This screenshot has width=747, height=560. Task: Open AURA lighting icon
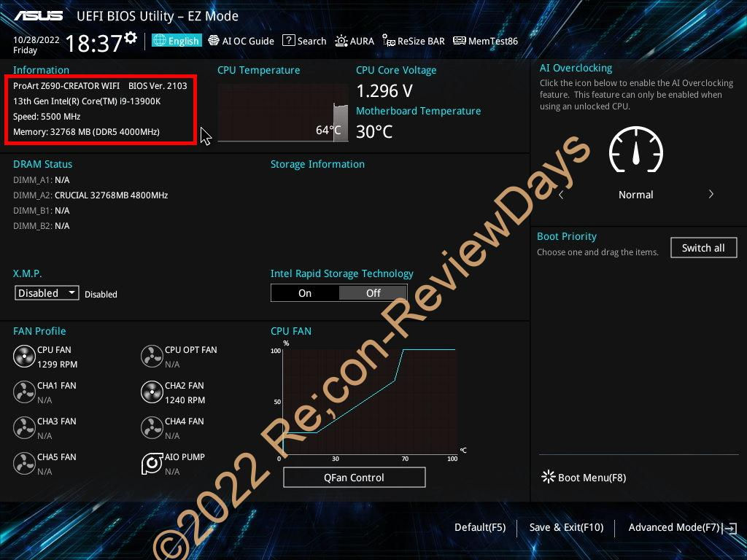tap(341, 41)
